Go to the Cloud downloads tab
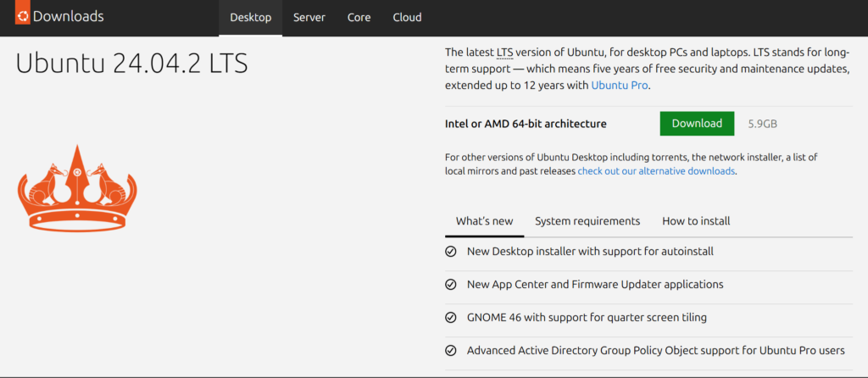This screenshot has height=378, width=868. coord(408,18)
